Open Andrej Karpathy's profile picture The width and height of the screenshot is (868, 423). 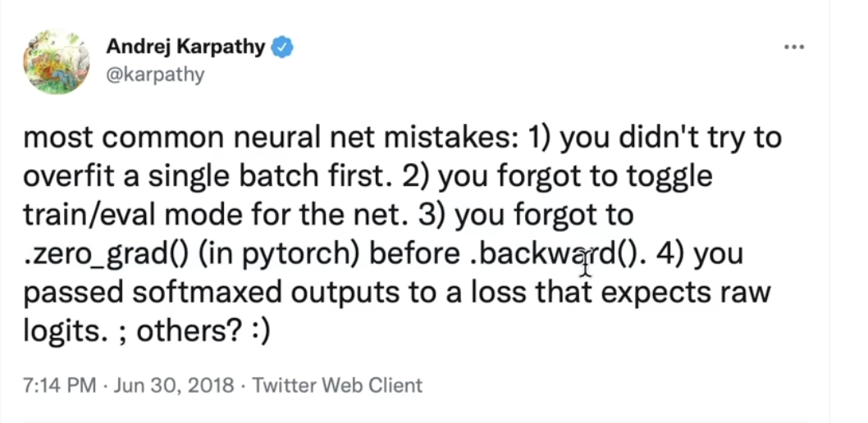[56, 61]
